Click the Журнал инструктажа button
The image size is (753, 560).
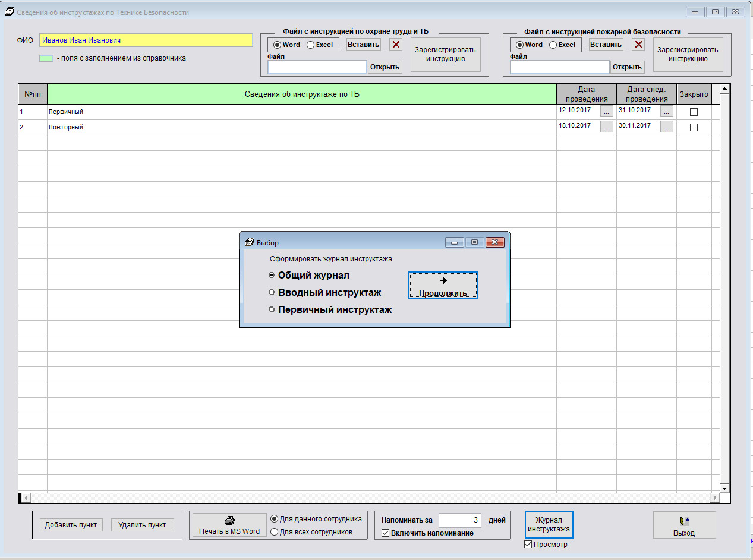(549, 524)
